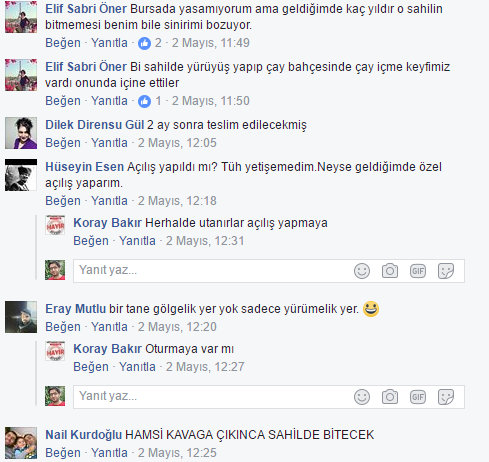Attach photo via camera icon in first reply box
489x462 pixels.
click(x=390, y=271)
